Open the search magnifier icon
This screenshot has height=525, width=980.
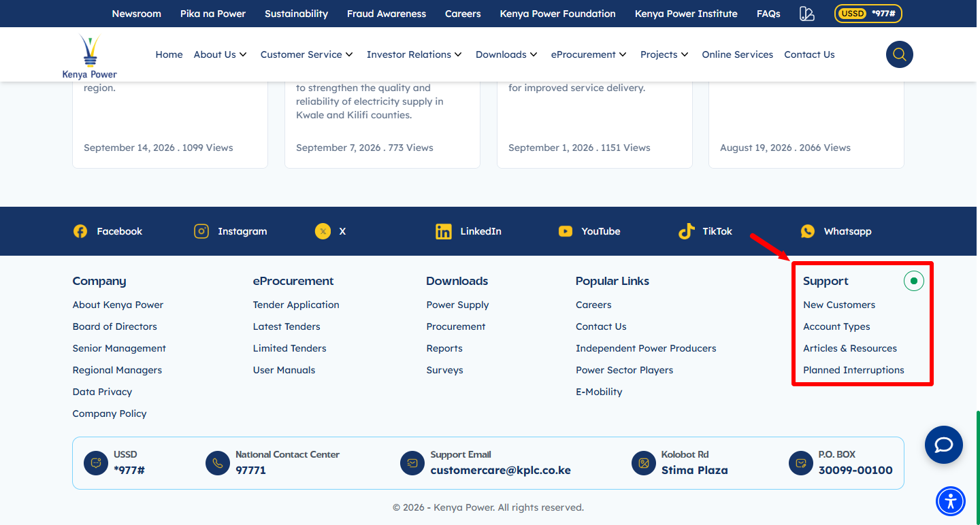pyautogui.click(x=899, y=54)
